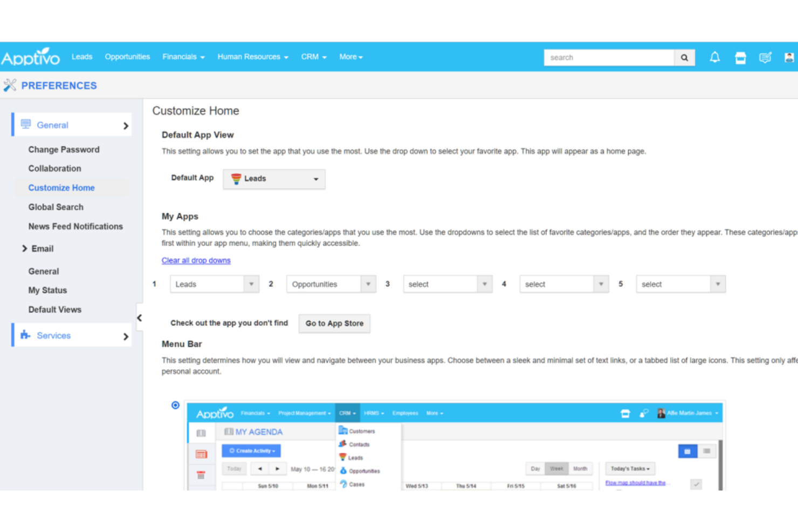Image resolution: width=798 pixels, height=532 pixels.
Task: Click the Services icon in sidebar
Action: point(25,335)
